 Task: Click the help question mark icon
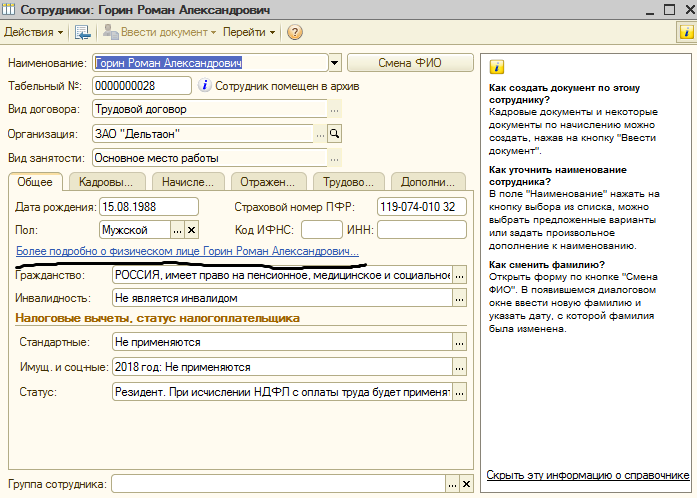coord(294,32)
